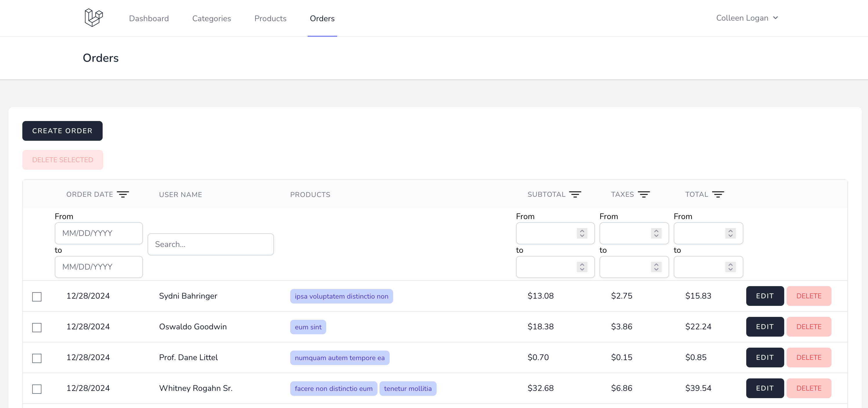Screen dimensions: 868x408
Task: Click stepper arrows in Total From field
Action: (730, 233)
